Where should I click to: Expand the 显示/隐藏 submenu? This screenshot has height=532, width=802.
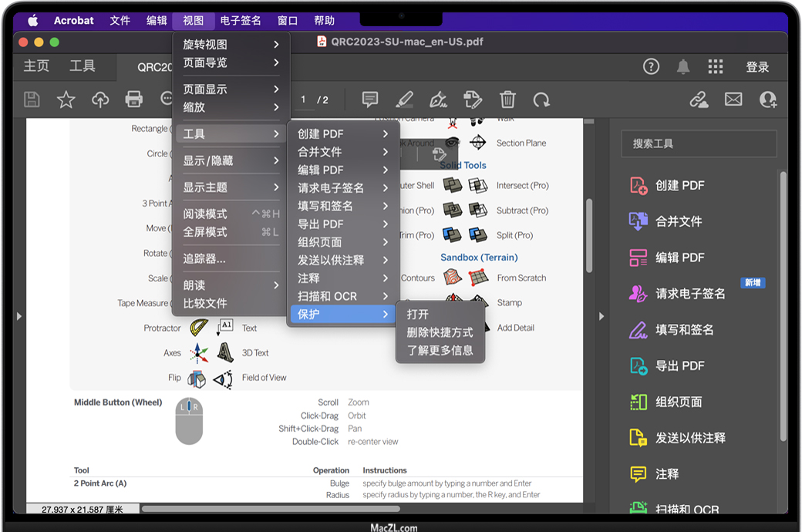[x=231, y=161]
